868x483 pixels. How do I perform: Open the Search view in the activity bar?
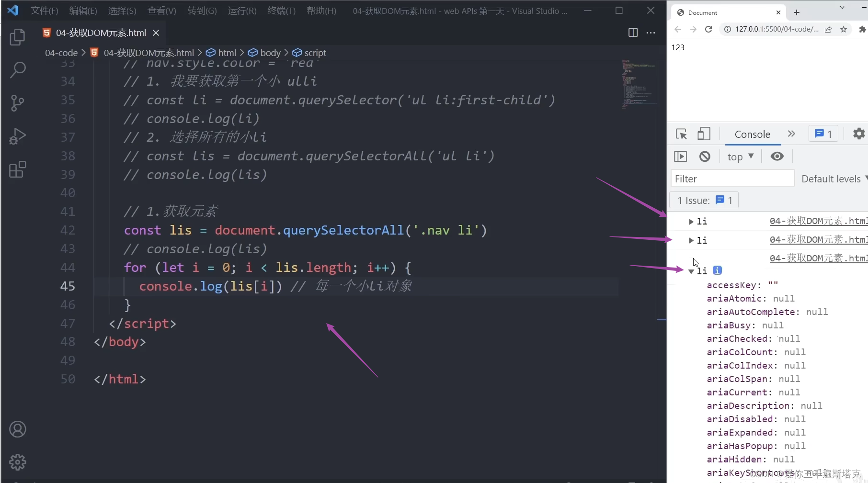18,70
